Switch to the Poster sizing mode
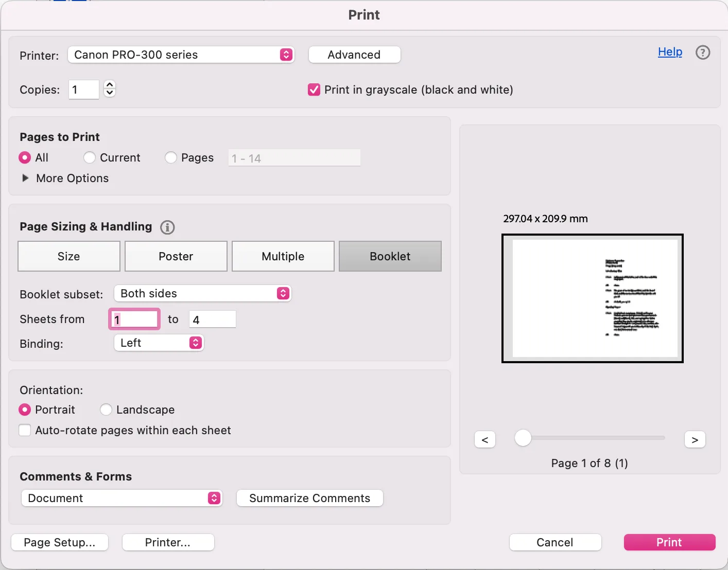This screenshot has height=570, width=728. 176,256
